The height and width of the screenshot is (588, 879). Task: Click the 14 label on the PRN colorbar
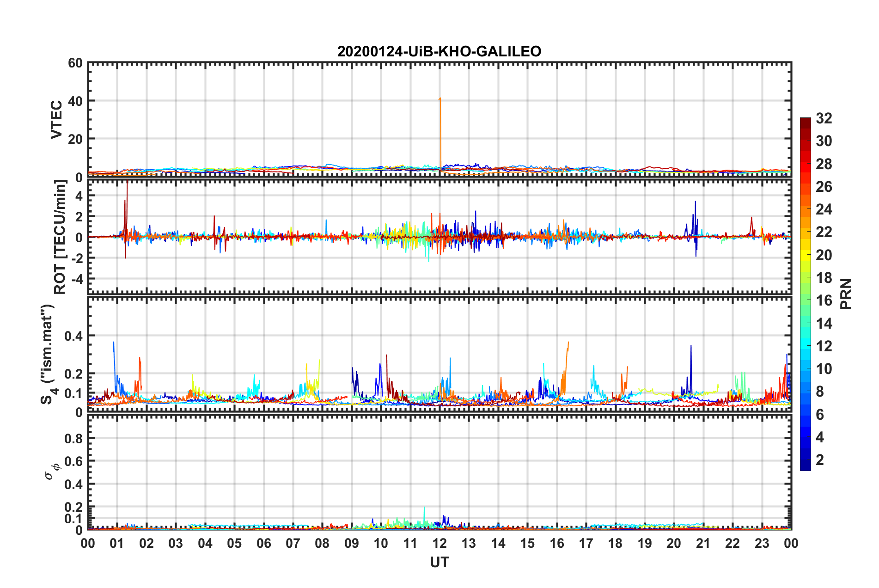pos(824,324)
